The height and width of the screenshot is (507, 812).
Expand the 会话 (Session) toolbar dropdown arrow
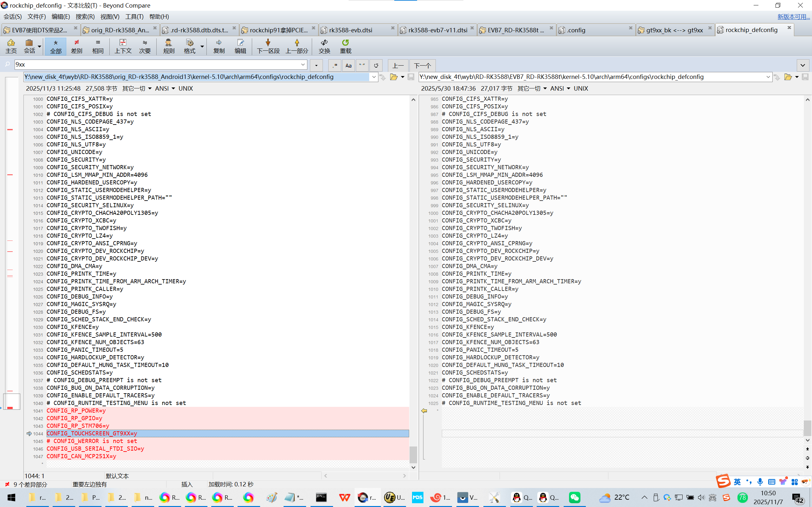click(x=40, y=46)
